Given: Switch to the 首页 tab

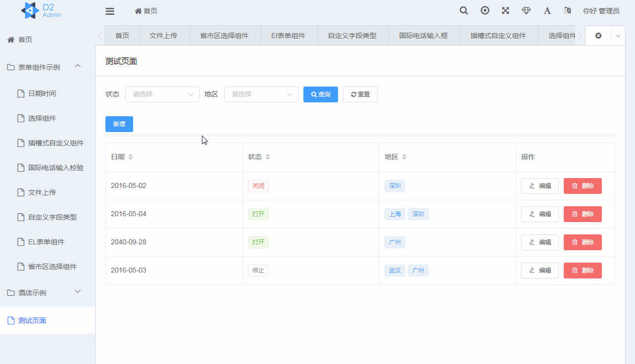Looking at the screenshot, I should [122, 36].
